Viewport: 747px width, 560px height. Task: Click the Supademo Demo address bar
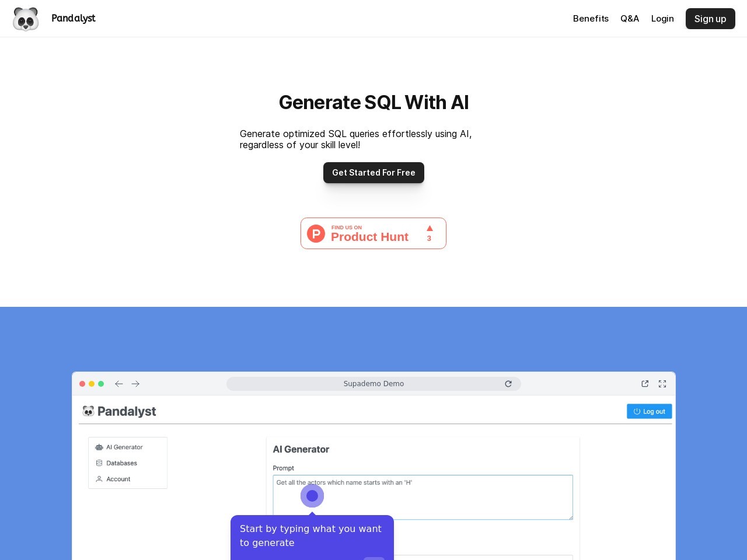373,384
